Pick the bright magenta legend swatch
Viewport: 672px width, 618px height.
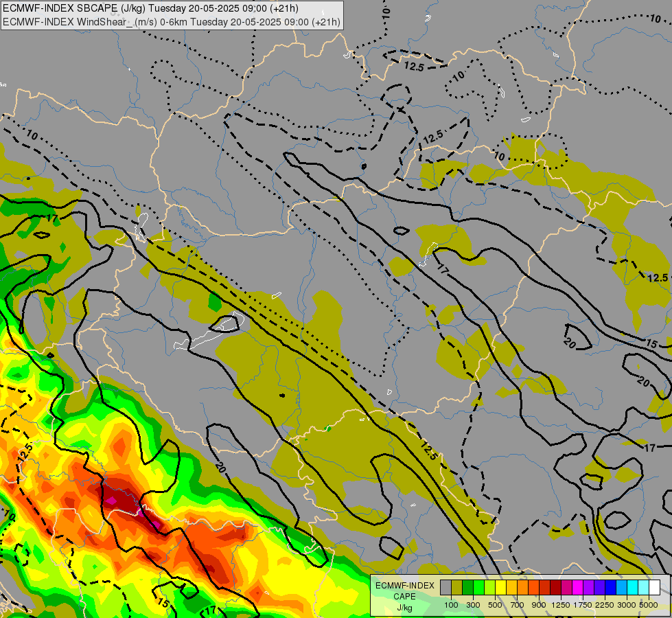coord(578,587)
